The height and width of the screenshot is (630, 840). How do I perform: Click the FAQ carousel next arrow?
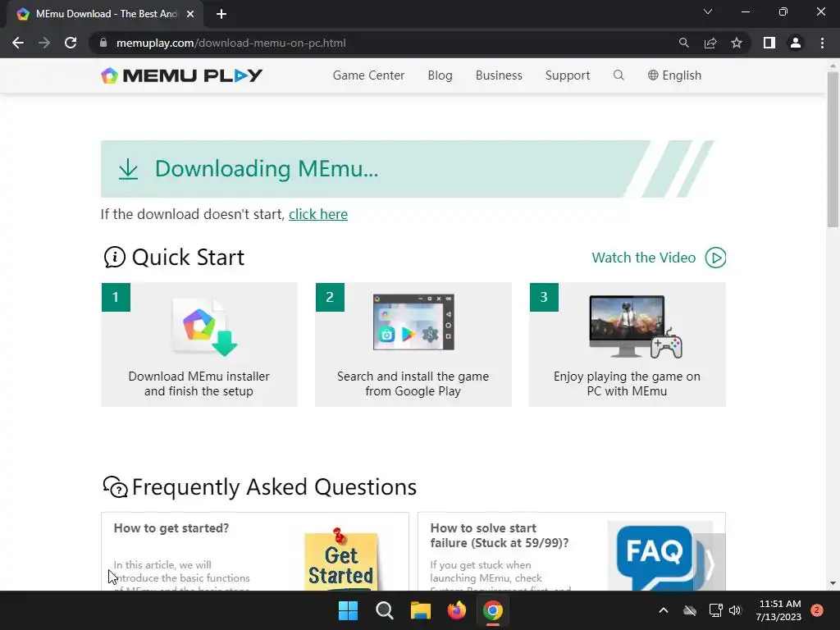[x=710, y=563]
